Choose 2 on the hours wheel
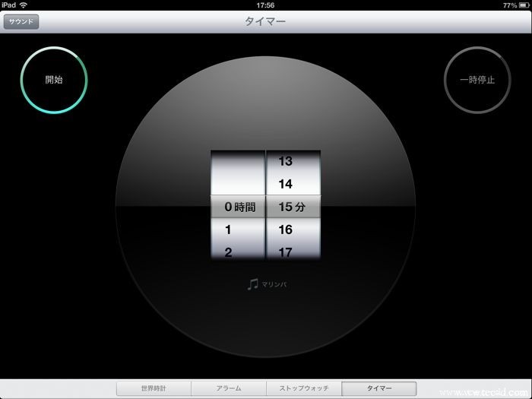This screenshot has width=532, height=399. [228, 252]
